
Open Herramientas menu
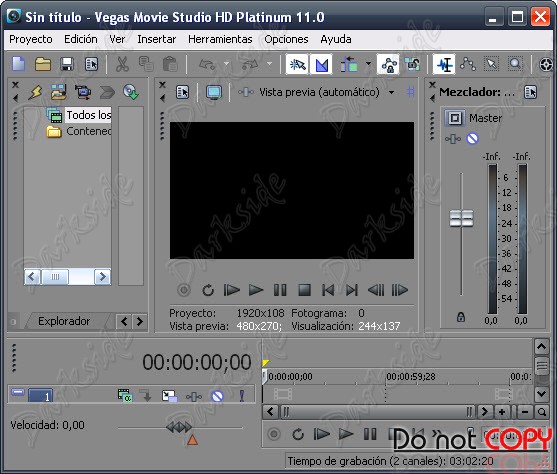[220, 39]
